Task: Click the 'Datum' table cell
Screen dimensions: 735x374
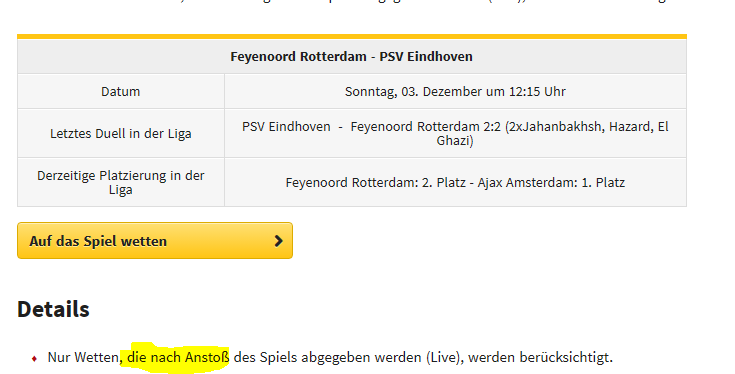Action: click(121, 91)
